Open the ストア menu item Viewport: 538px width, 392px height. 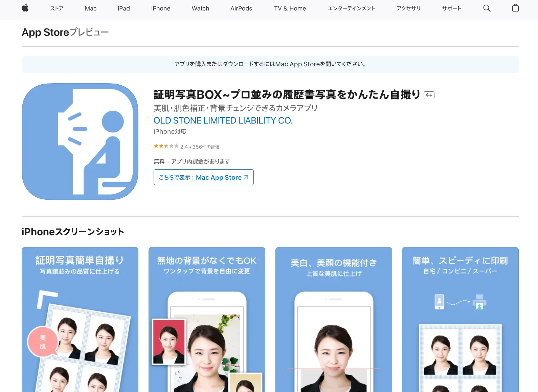point(57,8)
